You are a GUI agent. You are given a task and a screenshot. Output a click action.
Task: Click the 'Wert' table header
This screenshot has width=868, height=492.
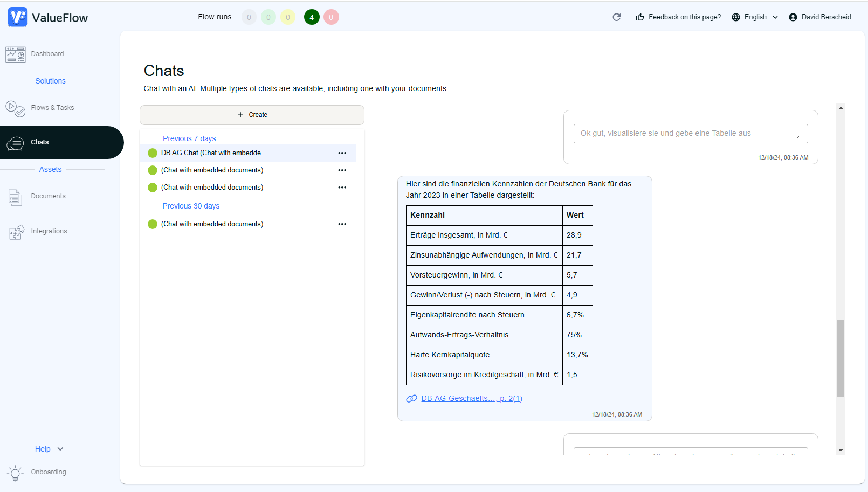tap(577, 216)
